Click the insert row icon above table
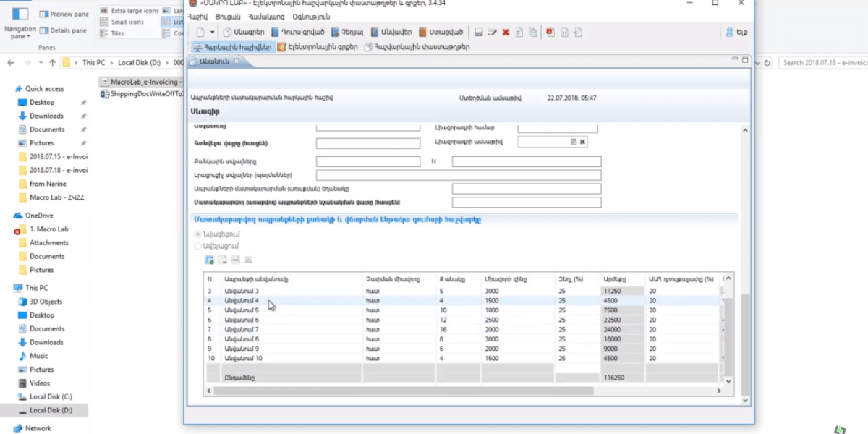The height and width of the screenshot is (434, 868). [223, 260]
